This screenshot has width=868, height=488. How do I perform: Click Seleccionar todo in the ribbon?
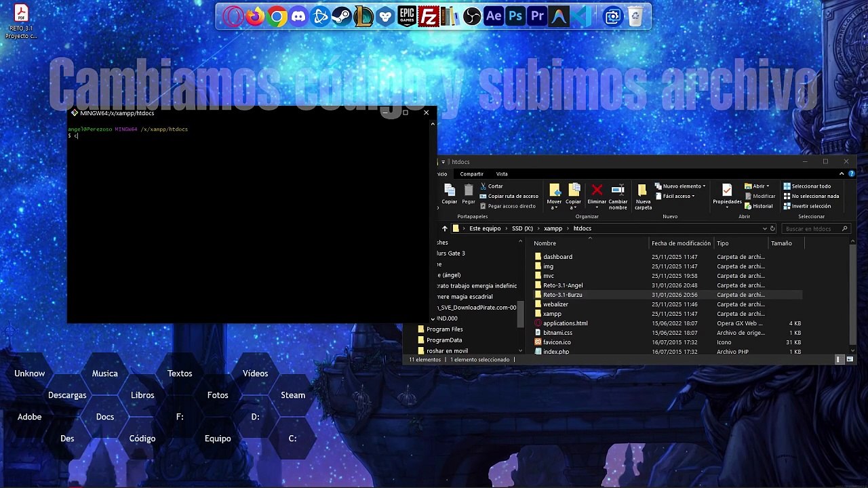point(807,186)
